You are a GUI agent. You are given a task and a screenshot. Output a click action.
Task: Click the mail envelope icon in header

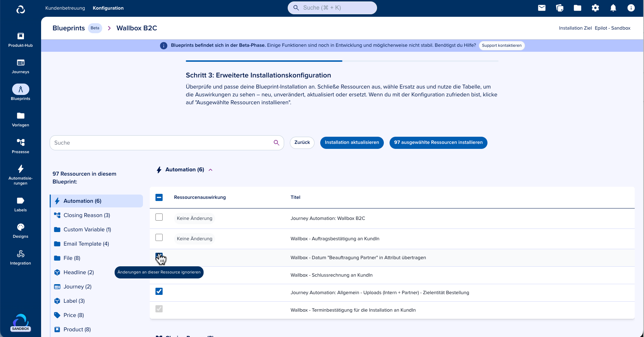(542, 8)
